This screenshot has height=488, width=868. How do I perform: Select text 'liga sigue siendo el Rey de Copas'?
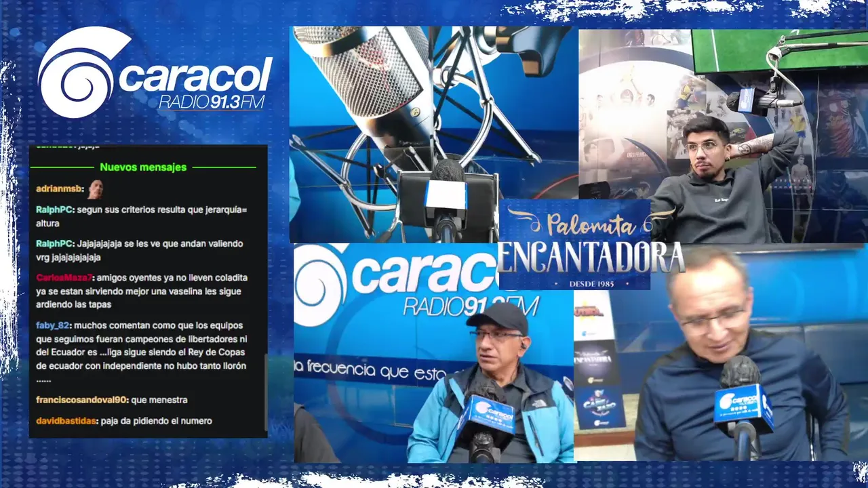click(x=175, y=352)
